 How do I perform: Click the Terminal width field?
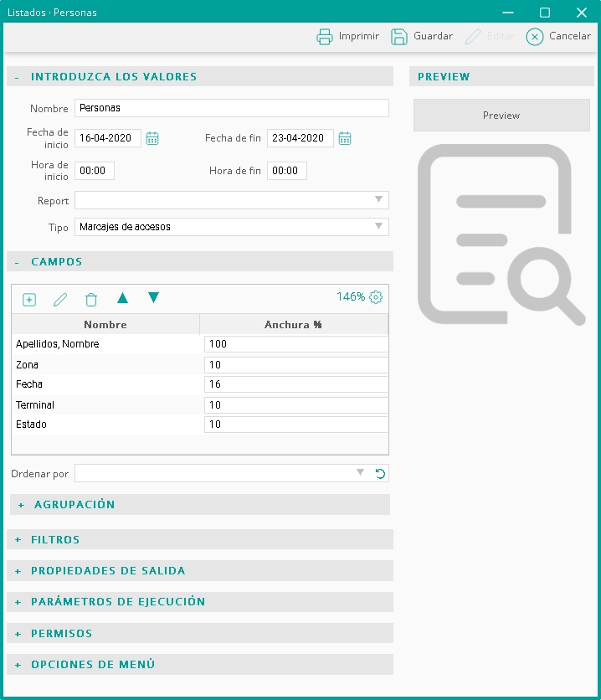point(295,405)
